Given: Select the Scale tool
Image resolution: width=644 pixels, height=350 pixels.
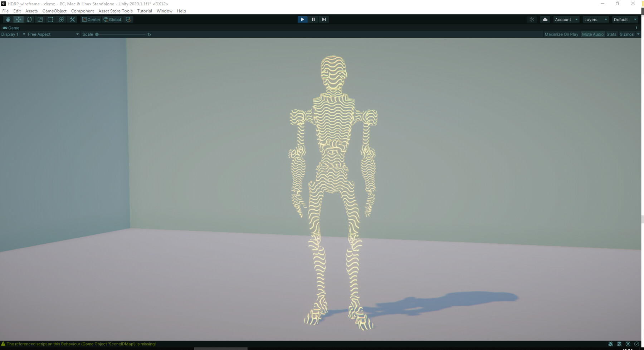Looking at the screenshot, I should click(x=40, y=19).
